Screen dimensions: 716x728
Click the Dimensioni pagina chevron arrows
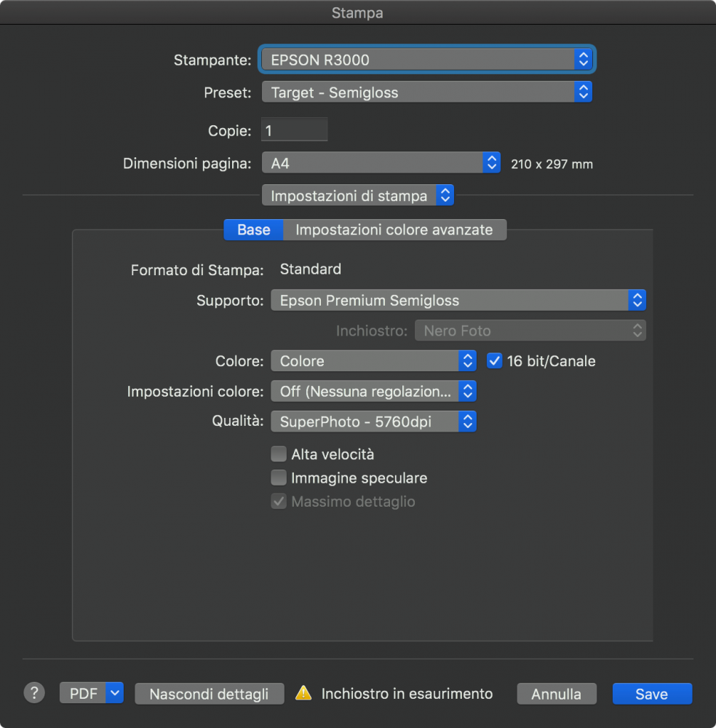click(x=492, y=163)
